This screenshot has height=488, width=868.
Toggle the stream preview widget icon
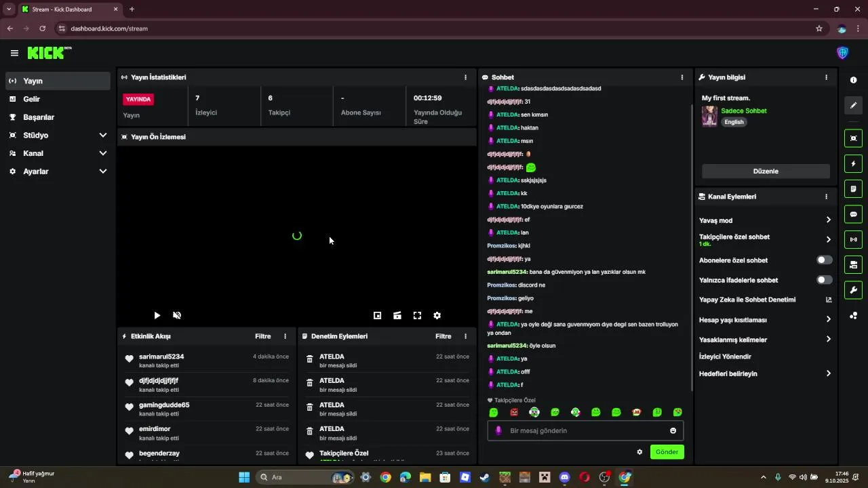[853, 138]
